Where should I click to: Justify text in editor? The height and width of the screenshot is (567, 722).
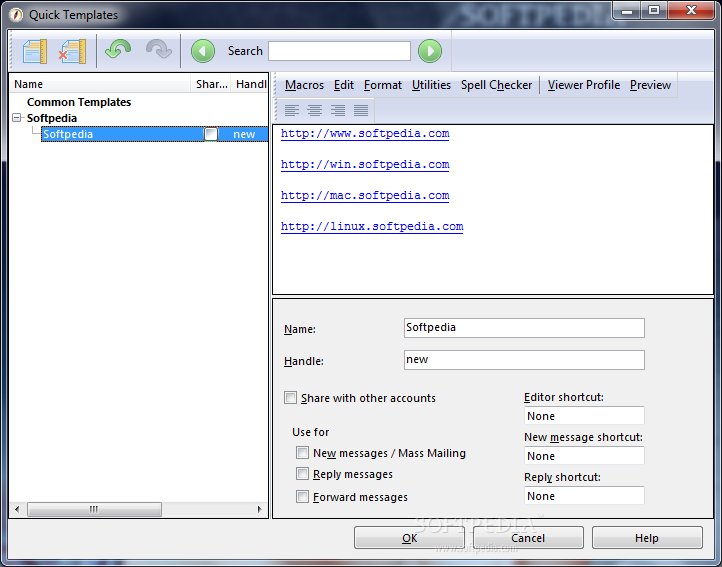[x=361, y=111]
